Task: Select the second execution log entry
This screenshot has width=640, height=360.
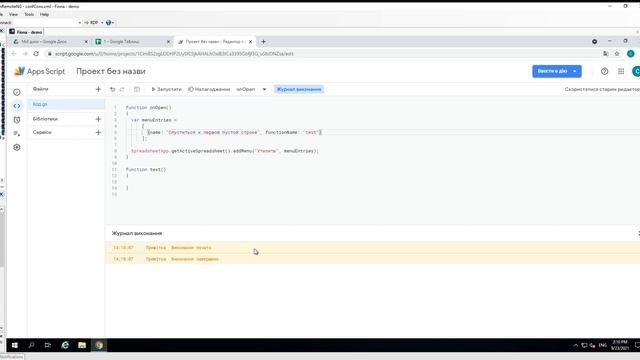Action: (x=372, y=259)
